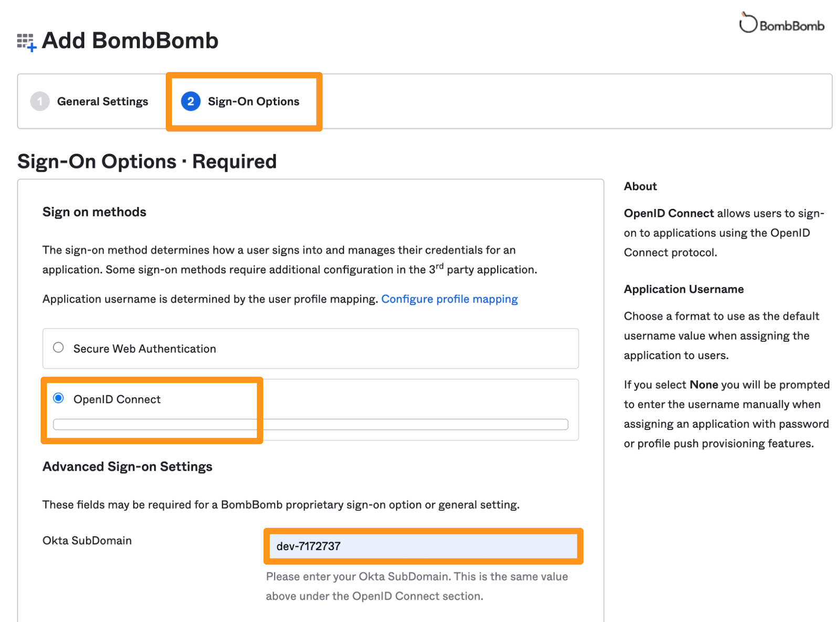Click the step 2 number badge
840x622 pixels.
pyautogui.click(x=191, y=101)
